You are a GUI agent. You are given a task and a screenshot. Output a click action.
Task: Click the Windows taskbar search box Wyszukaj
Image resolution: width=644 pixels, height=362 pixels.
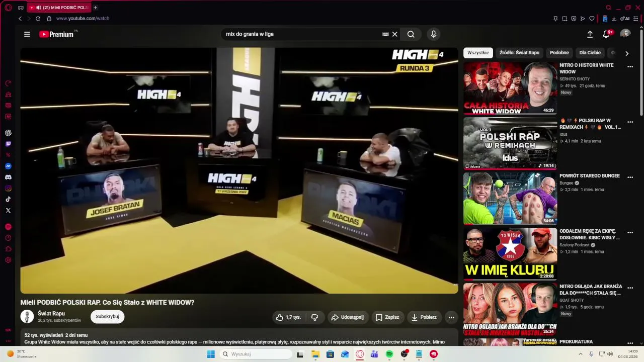[256, 354]
